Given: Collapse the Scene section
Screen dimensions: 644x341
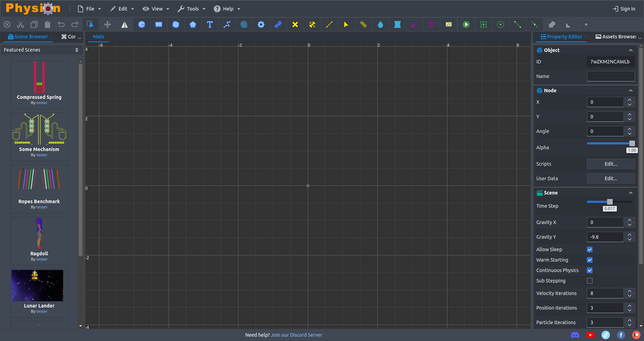Looking at the screenshot, I should pyautogui.click(x=630, y=193).
